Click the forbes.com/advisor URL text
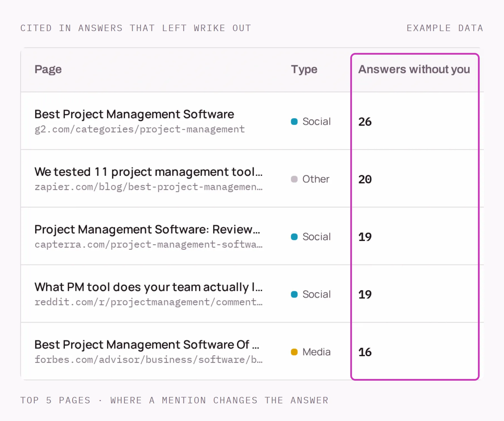 148,360
